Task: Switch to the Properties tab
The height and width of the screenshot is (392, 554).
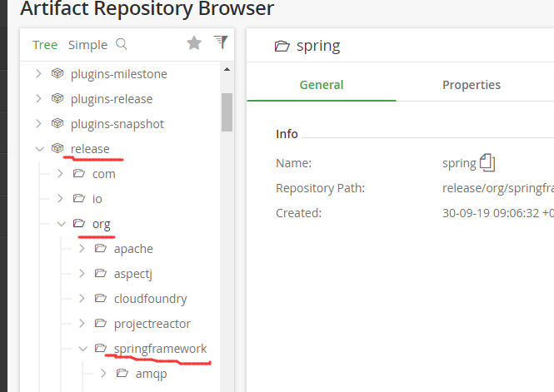Action: (472, 85)
